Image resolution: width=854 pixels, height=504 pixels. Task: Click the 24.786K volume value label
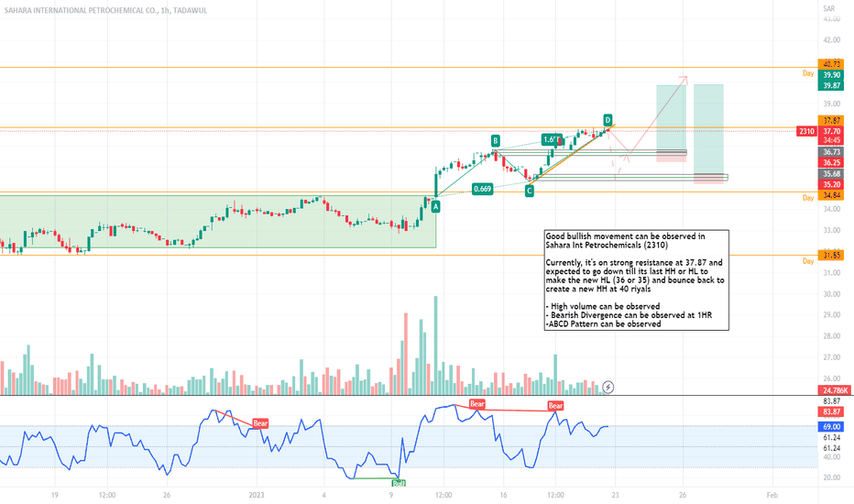[835, 390]
